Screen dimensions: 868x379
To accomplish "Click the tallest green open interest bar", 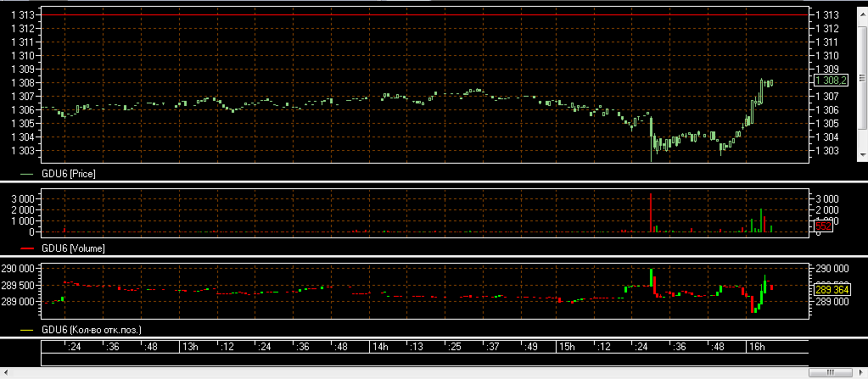I will tap(651, 278).
